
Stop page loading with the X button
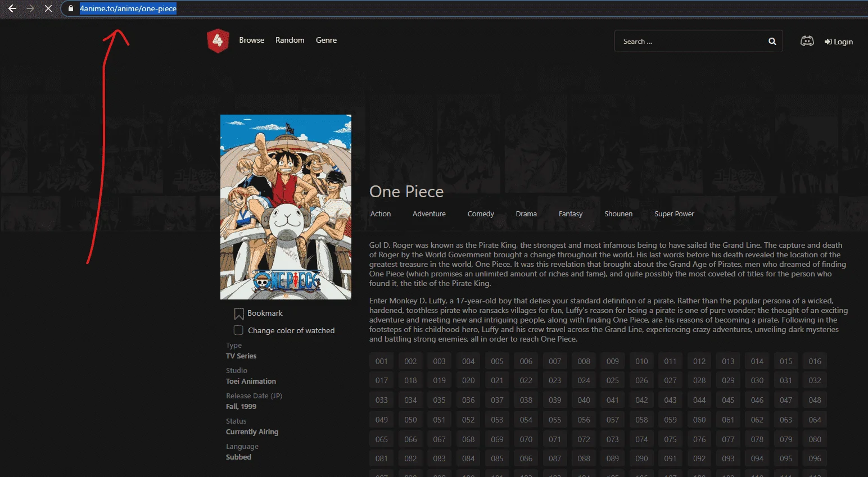pos(48,8)
